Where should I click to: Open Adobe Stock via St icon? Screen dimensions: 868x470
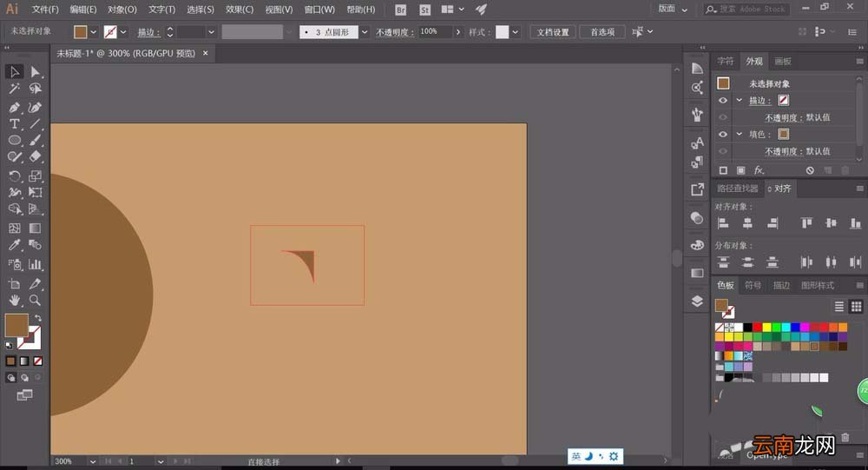[x=424, y=10]
